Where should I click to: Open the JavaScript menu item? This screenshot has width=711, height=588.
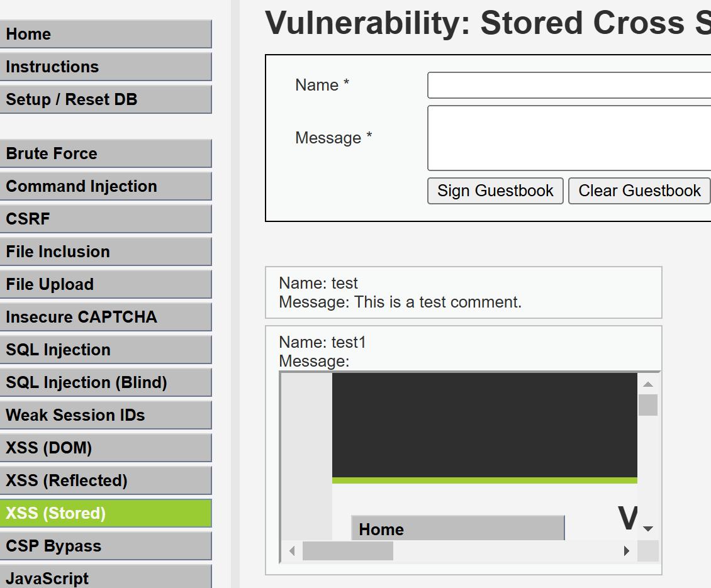pos(106,576)
